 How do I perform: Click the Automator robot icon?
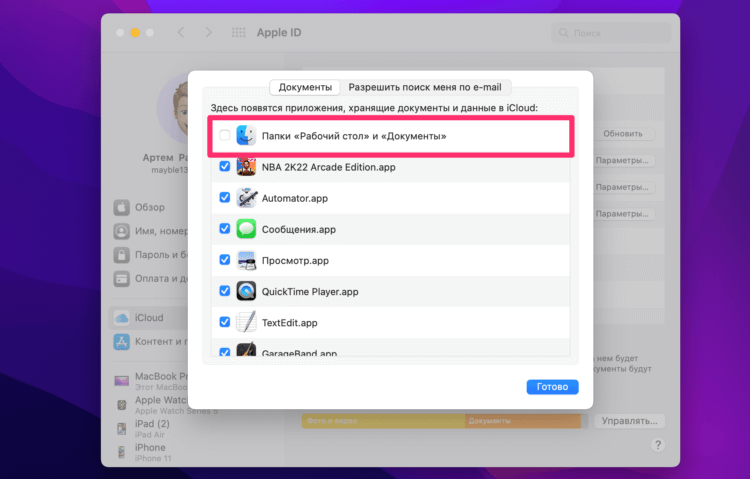tap(246, 198)
